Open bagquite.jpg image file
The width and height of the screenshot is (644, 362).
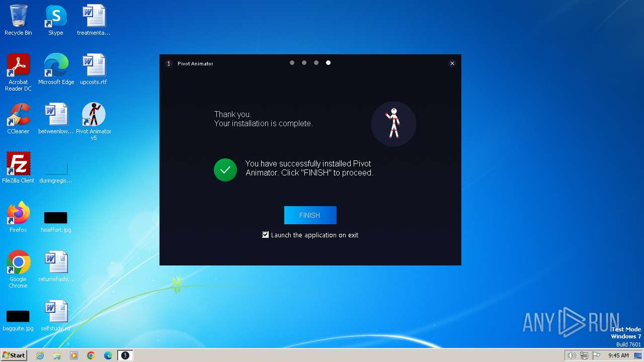pos(18,320)
